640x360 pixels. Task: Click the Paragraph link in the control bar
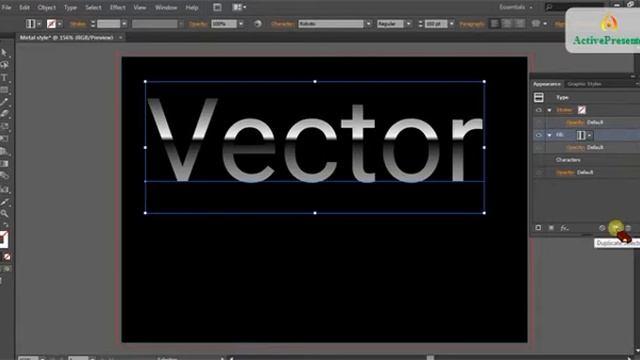(472, 24)
